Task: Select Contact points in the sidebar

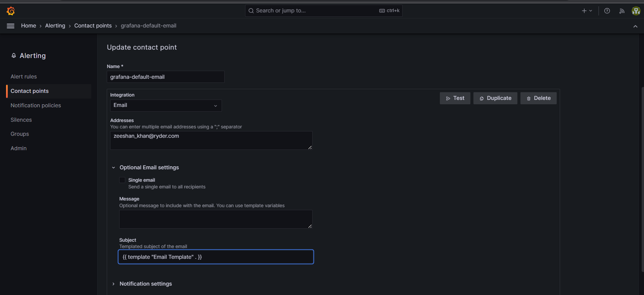Action: (x=49, y=91)
